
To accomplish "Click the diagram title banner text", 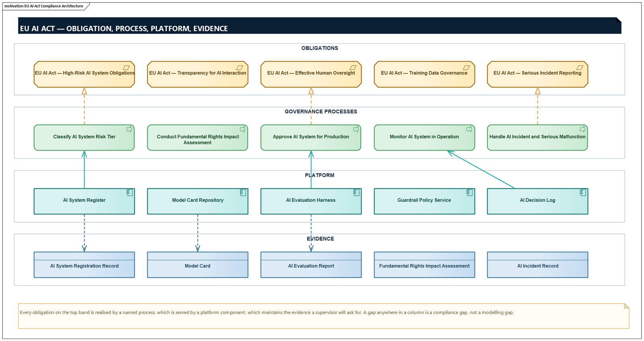I will coord(124,29).
